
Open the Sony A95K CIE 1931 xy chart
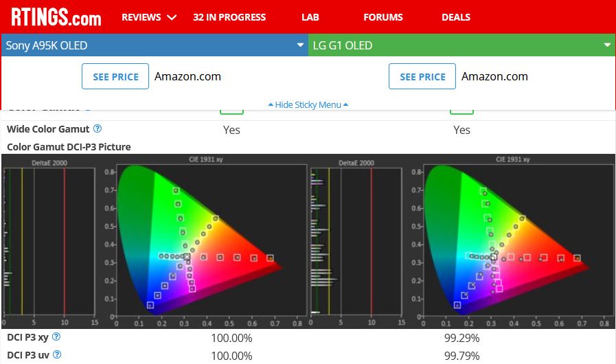point(206,241)
